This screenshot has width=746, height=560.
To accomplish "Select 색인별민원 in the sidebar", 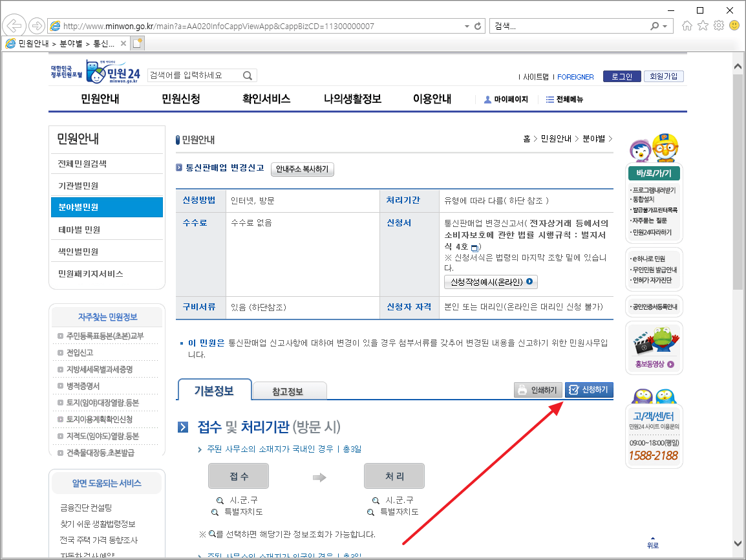I will 107,252.
